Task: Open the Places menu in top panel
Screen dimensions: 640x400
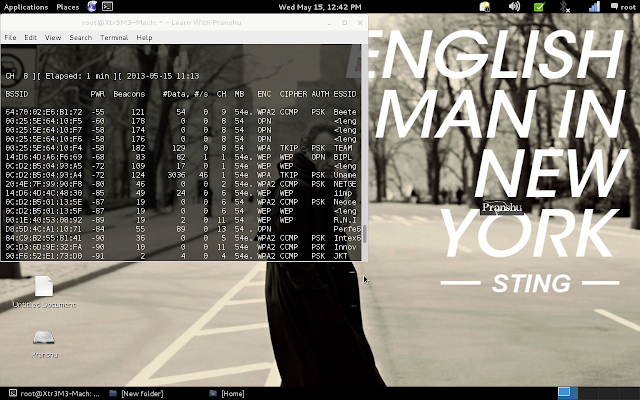Action: coord(68,7)
